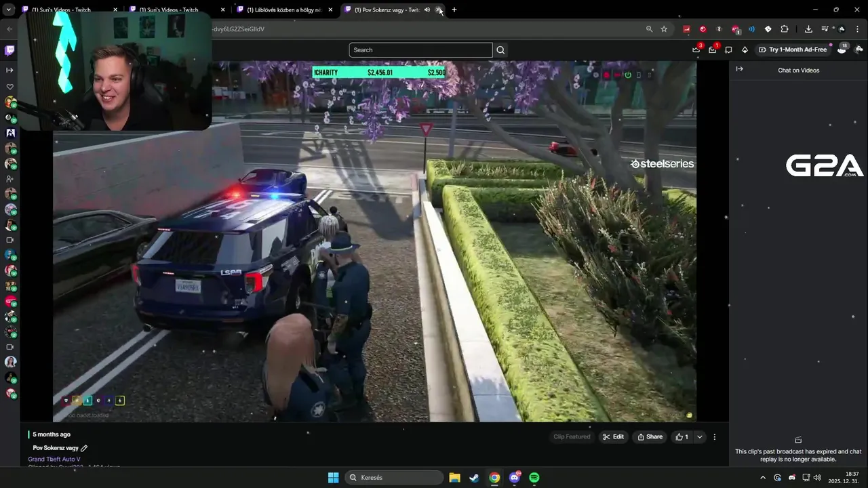Image resolution: width=868 pixels, height=488 pixels.
Task: Click the search magnifier button
Action: [x=500, y=49]
